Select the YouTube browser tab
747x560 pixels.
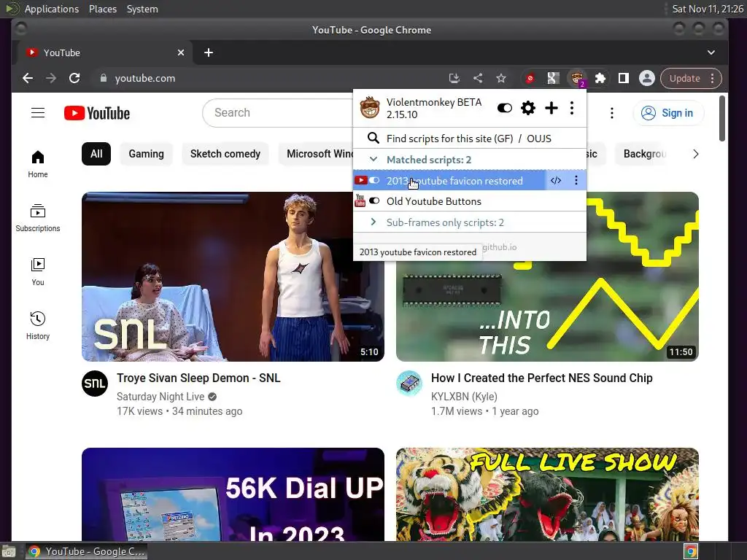[105, 52]
